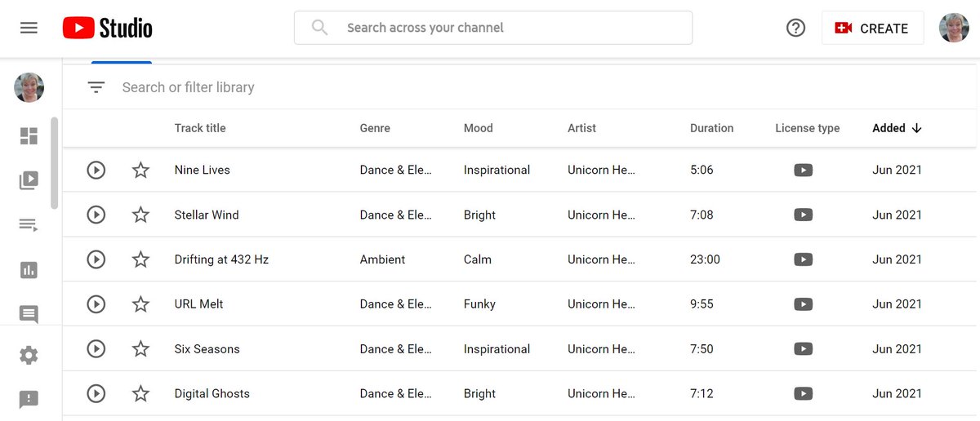Click the 5:06 duration value
The image size is (980, 421).
coord(702,170)
